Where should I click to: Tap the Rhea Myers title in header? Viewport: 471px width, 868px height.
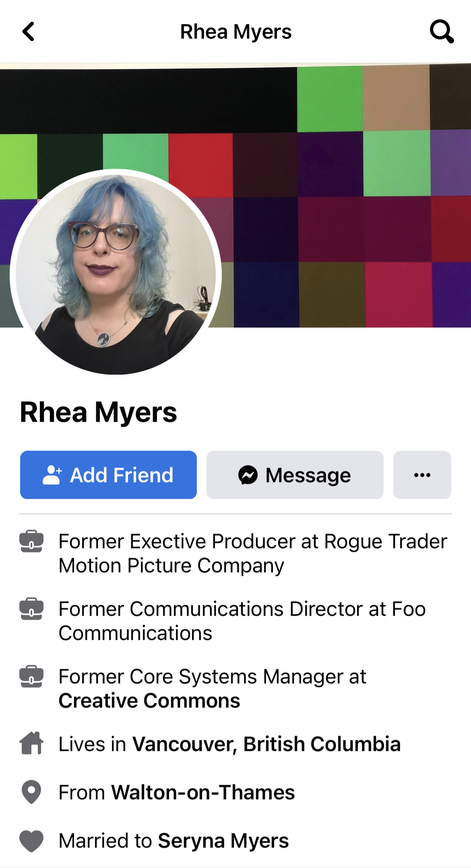click(x=235, y=32)
